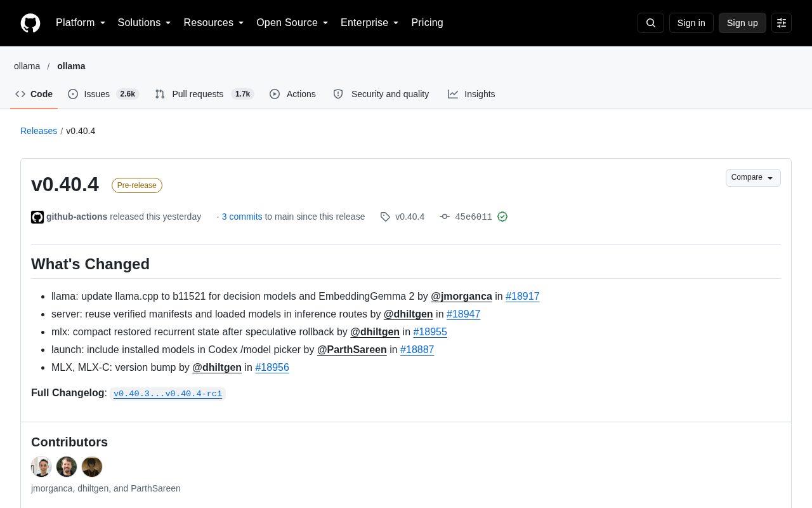
Task: Open the 3 commits link
Action: [242, 217]
